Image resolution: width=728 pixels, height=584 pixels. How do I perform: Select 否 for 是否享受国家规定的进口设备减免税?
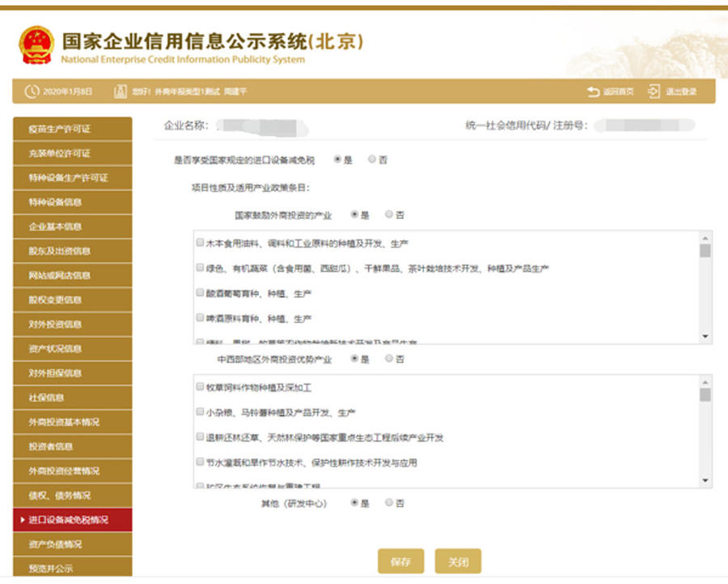coord(372,159)
